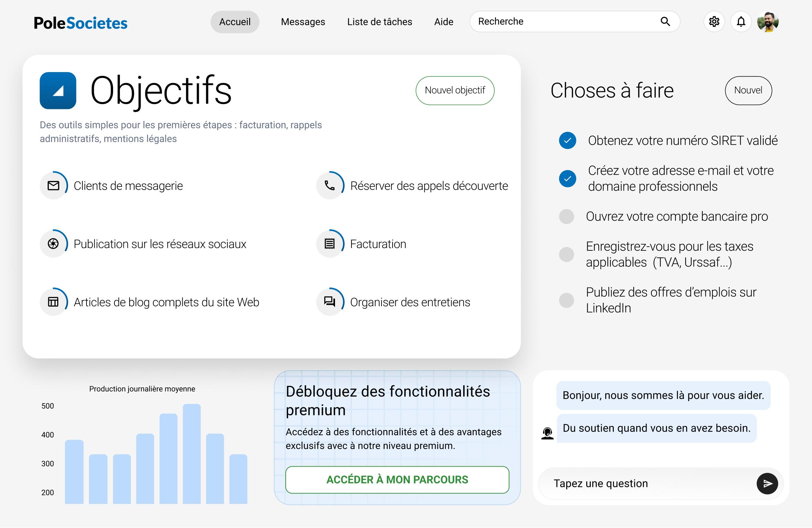Open the Facturation receipt icon

329,244
